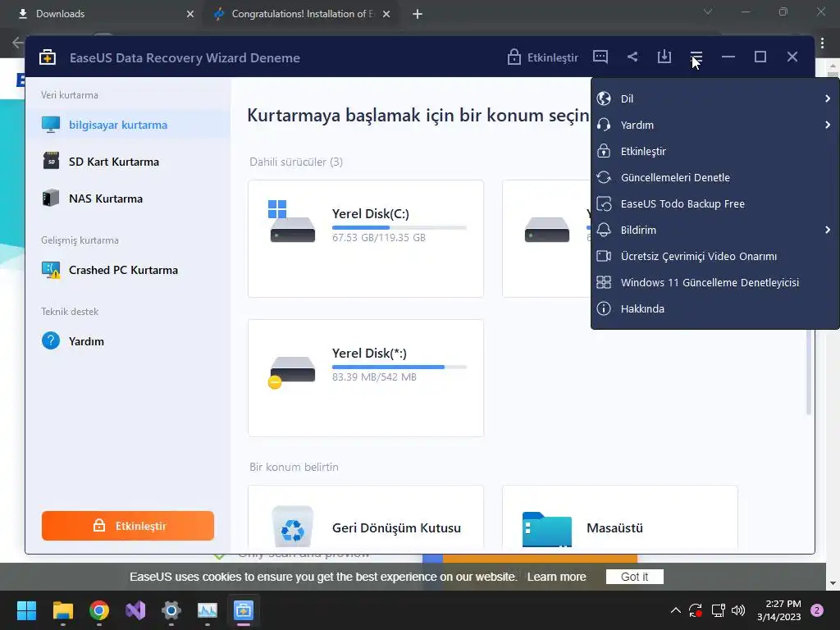The image size is (840, 630).
Task: Switch to the Congratulations! Installation tab
Action: (300, 14)
